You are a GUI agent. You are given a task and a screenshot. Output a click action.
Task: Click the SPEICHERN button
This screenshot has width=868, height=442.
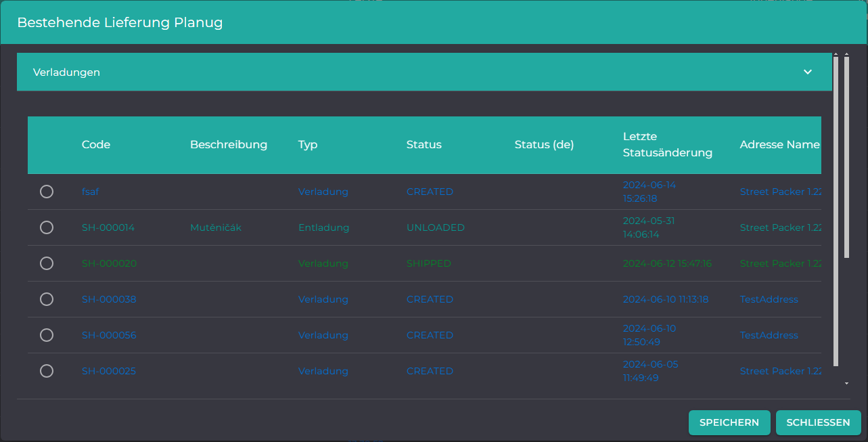click(729, 422)
